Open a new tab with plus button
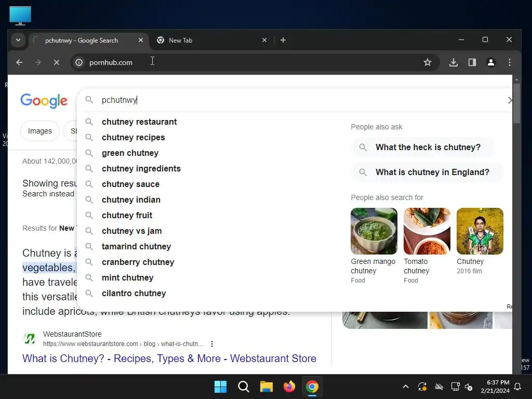 click(x=283, y=41)
